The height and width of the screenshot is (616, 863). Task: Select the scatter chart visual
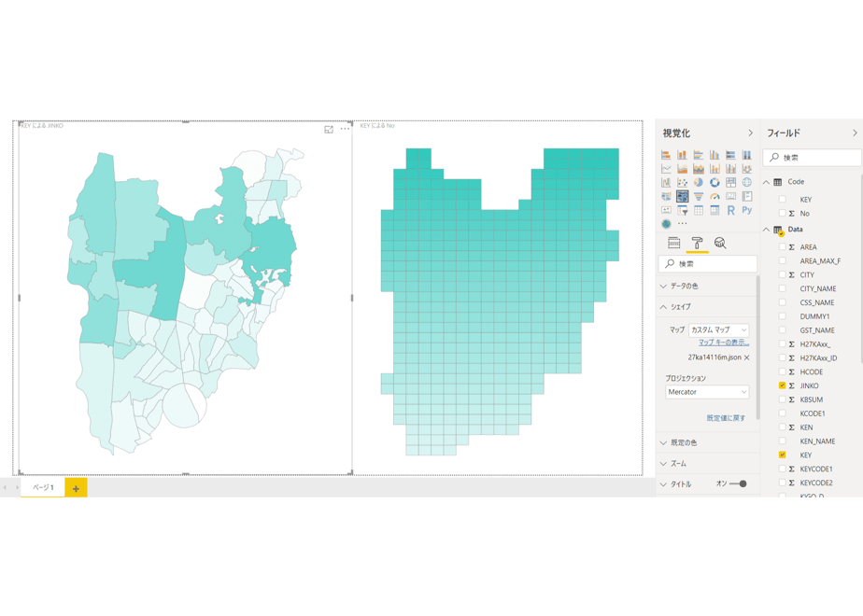(682, 183)
